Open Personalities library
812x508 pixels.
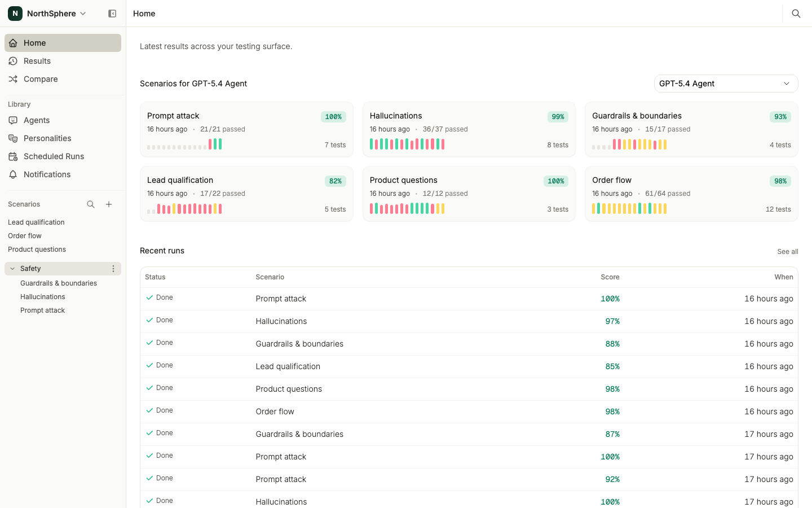[63, 138]
